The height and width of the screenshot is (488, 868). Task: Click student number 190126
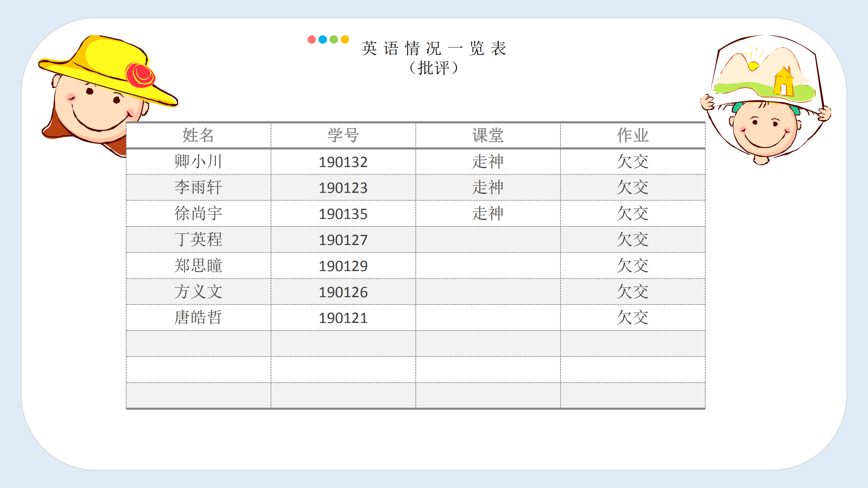pyautogui.click(x=343, y=292)
